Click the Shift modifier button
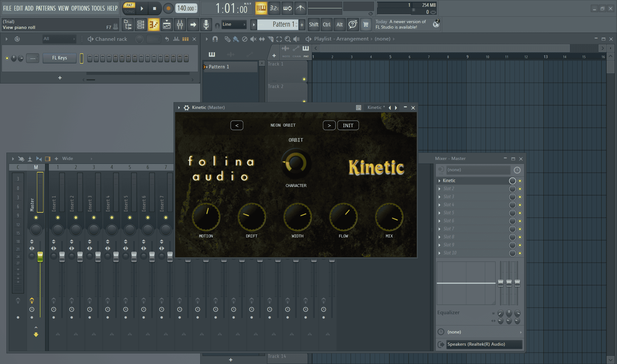This screenshot has height=364, width=617. (314, 24)
